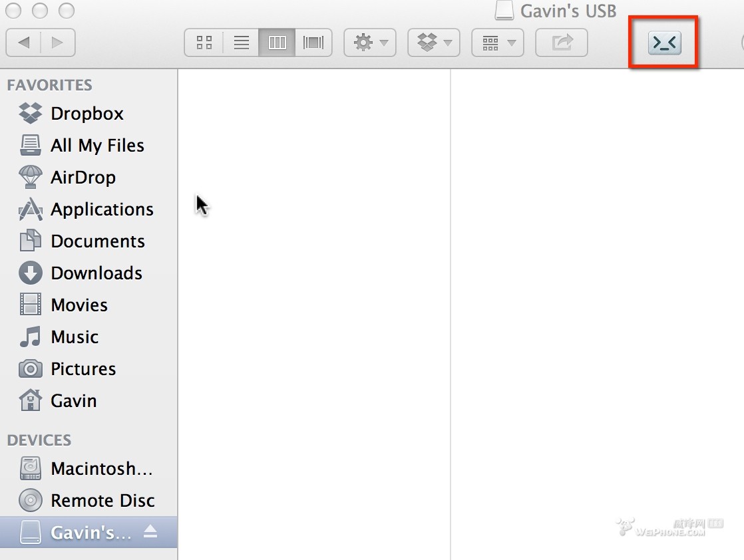Launch the terminal toolbar icon

click(664, 43)
